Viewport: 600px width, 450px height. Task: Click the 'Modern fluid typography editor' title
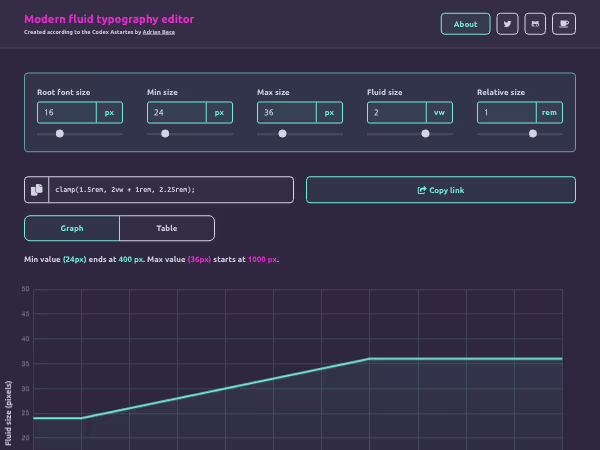point(109,19)
